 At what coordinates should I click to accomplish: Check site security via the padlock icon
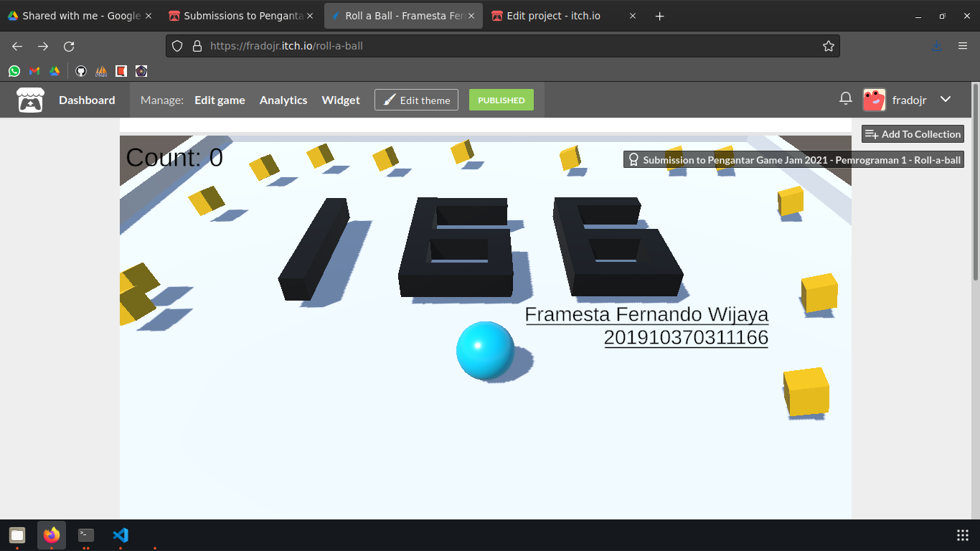[197, 46]
